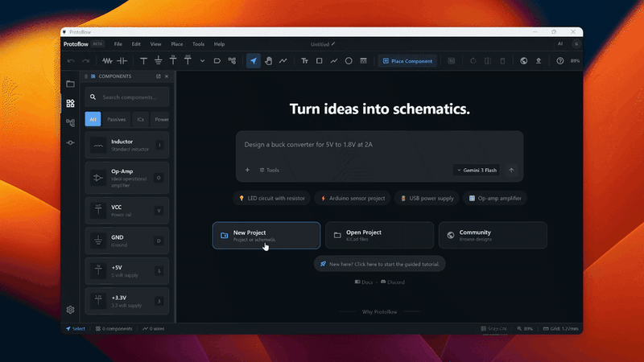Close the Components panel
Screen dimensions: 644x362
(x=167, y=76)
